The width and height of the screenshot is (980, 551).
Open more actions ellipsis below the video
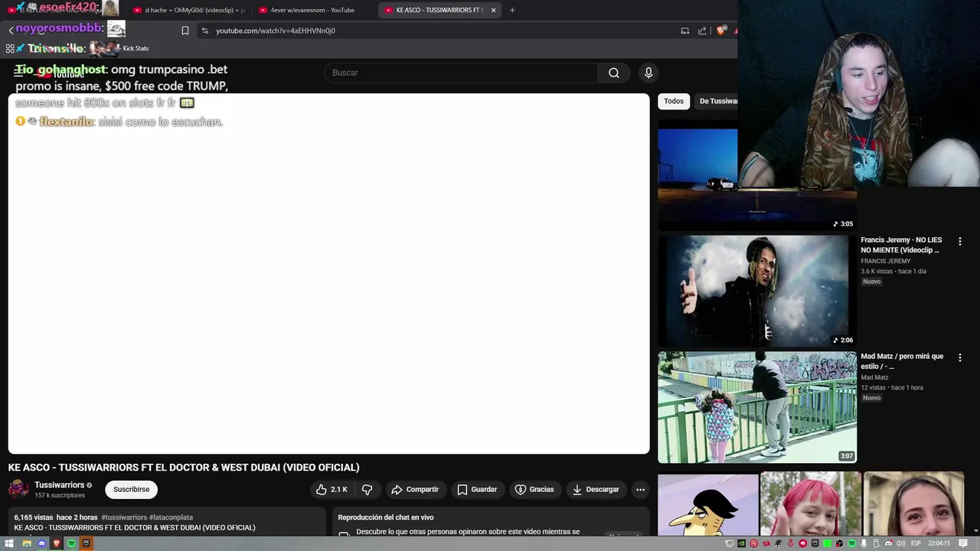pos(640,489)
